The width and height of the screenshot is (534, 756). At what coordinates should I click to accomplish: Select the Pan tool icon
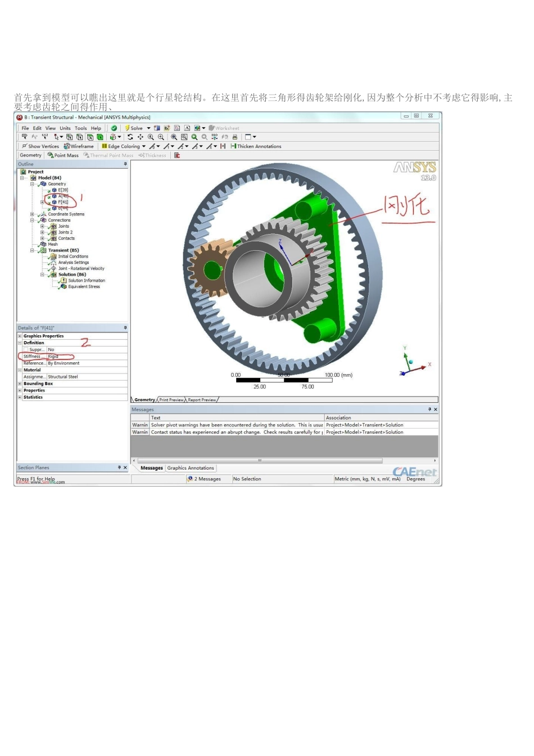point(140,137)
